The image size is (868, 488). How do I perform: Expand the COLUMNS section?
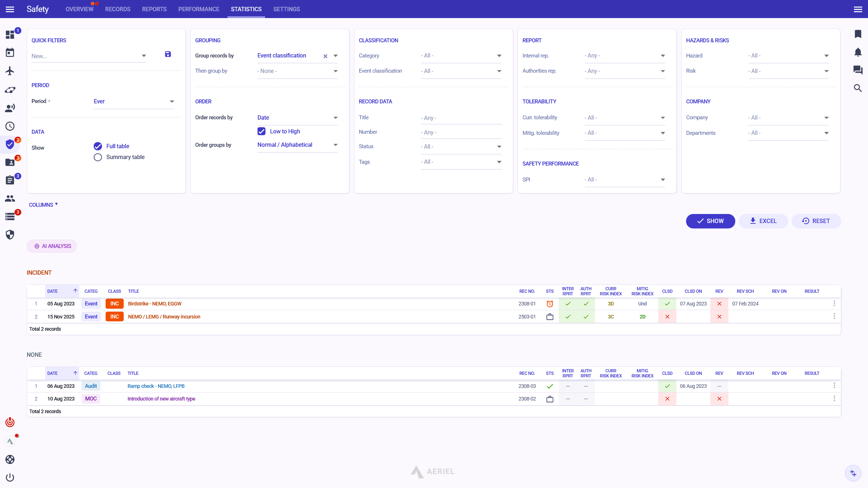coord(43,205)
